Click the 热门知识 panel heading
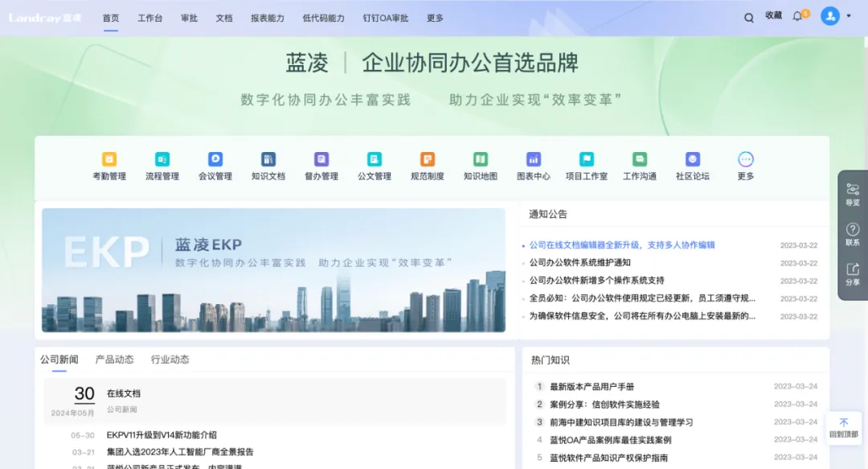The width and height of the screenshot is (868, 469). pyautogui.click(x=551, y=360)
